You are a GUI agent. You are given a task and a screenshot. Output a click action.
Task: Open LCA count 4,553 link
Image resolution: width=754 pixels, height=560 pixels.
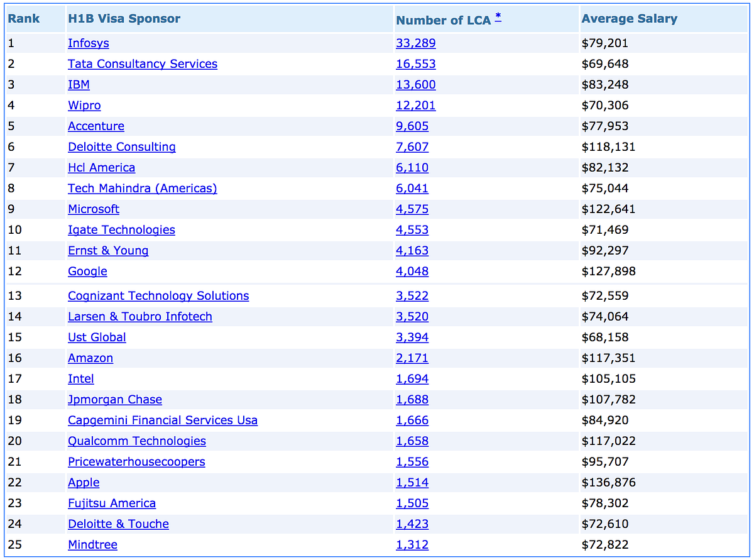coord(412,230)
